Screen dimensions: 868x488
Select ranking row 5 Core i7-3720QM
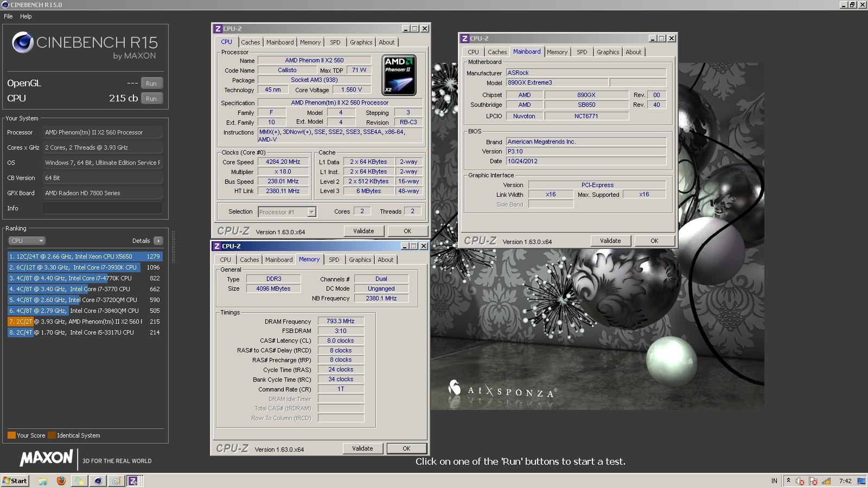[85, 300]
